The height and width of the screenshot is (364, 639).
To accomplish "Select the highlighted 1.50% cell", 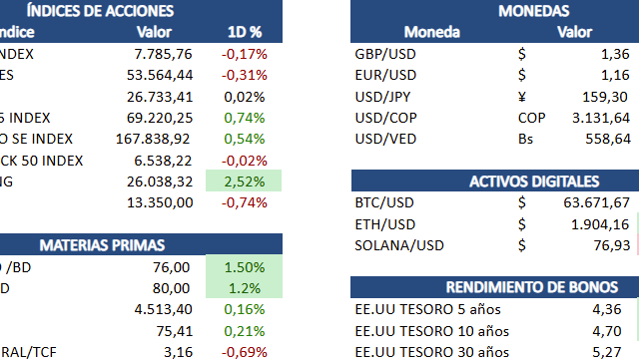I will (x=244, y=266).
